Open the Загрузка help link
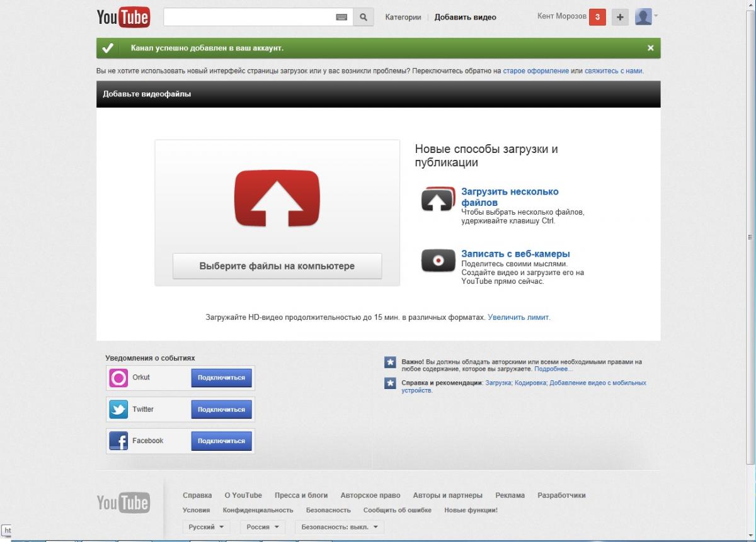This screenshot has height=542, width=756. [x=498, y=383]
